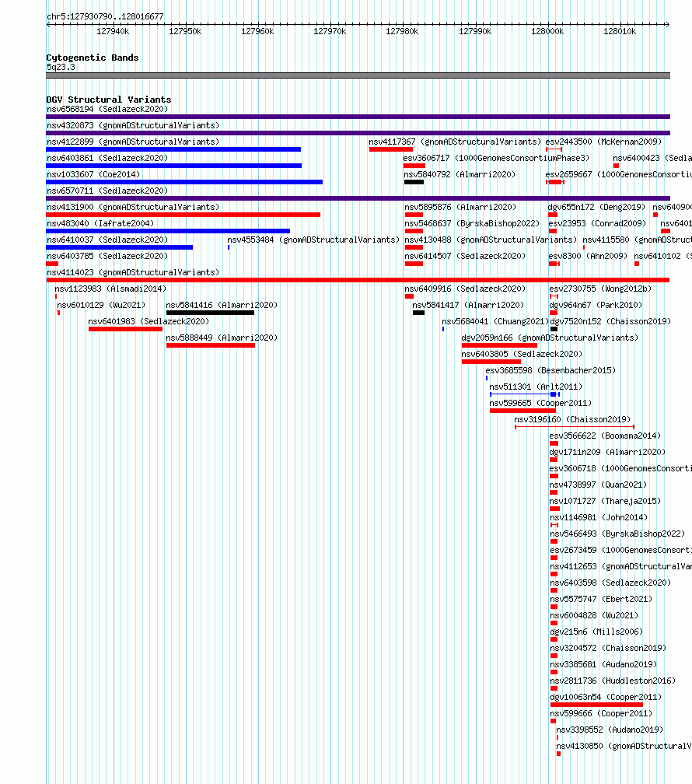Select nsv5575747 (Ebert2021) label
This screenshot has height=784, width=692.
coord(601,599)
